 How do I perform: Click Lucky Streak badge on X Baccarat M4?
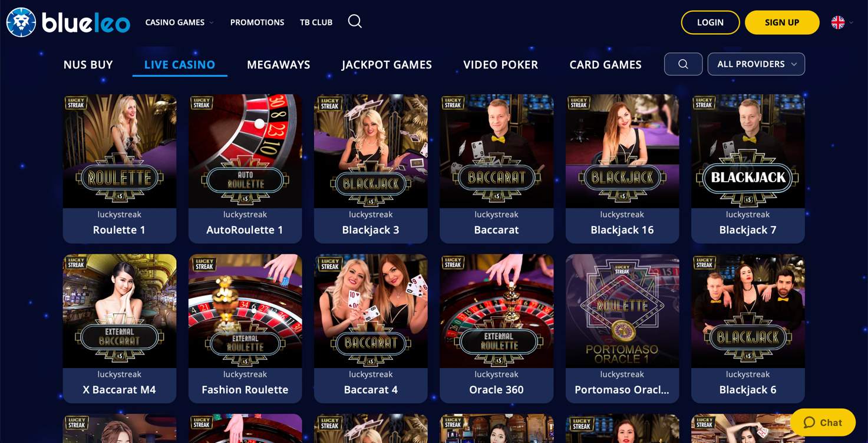click(x=75, y=262)
